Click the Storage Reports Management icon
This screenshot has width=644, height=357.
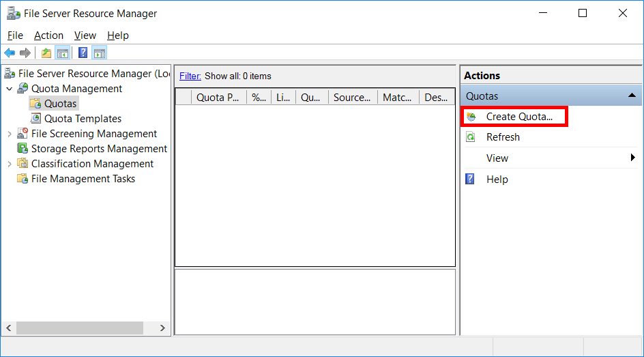click(23, 148)
